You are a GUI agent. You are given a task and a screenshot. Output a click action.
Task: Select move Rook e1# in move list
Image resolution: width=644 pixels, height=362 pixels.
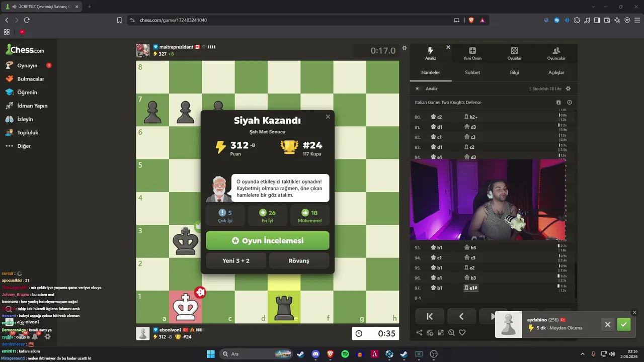[470, 288]
